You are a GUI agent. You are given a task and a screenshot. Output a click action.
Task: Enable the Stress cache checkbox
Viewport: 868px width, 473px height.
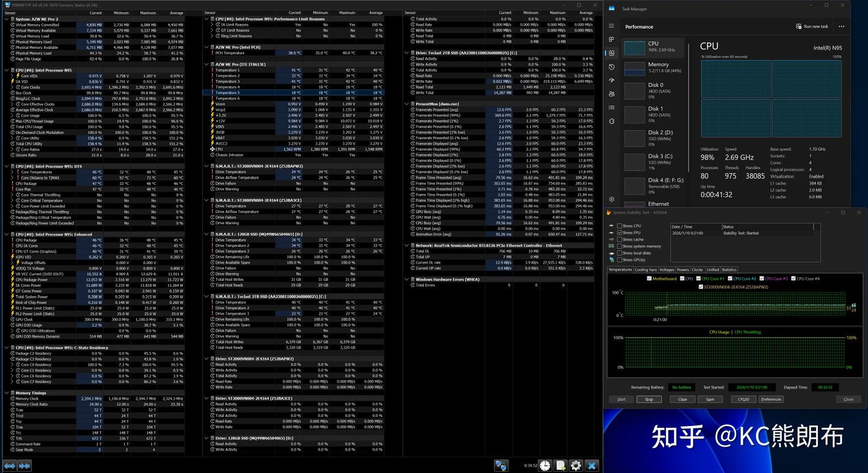[620, 239]
